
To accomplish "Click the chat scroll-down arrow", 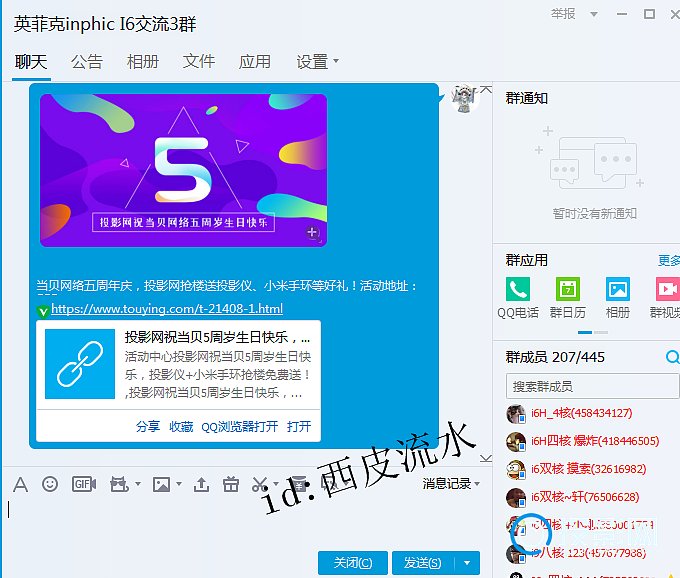I will pos(486,458).
